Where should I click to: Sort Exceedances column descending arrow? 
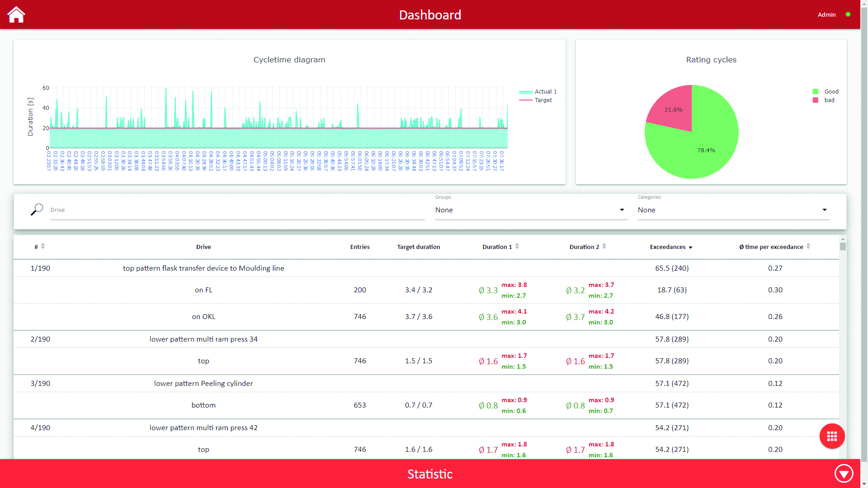pyautogui.click(x=690, y=248)
